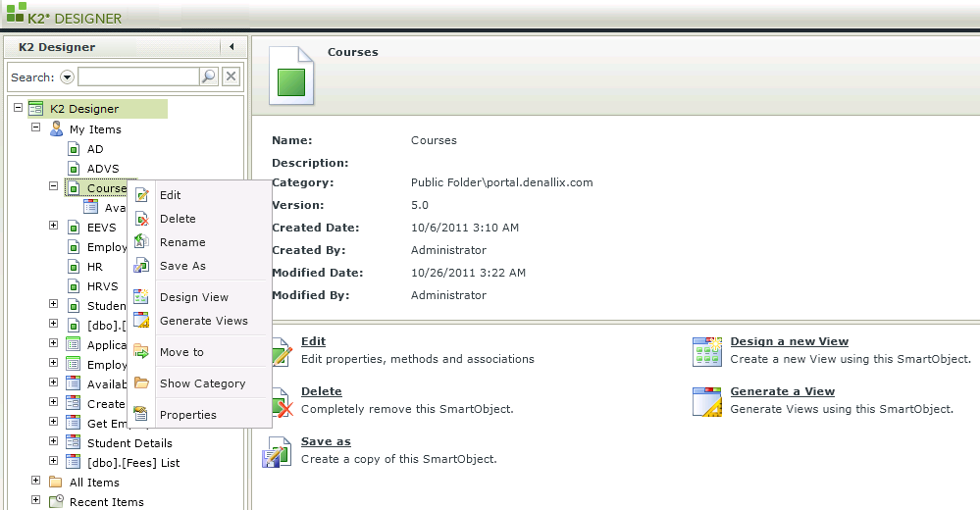This screenshot has width=980, height=510.
Task: Click the EEVS SmartObject icon
Action: pyautogui.click(x=74, y=228)
